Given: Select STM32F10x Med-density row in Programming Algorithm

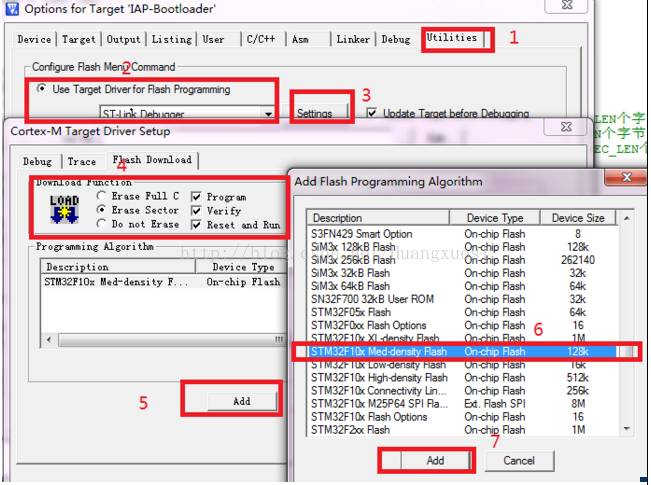Looking at the screenshot, I should pos(164,282).
